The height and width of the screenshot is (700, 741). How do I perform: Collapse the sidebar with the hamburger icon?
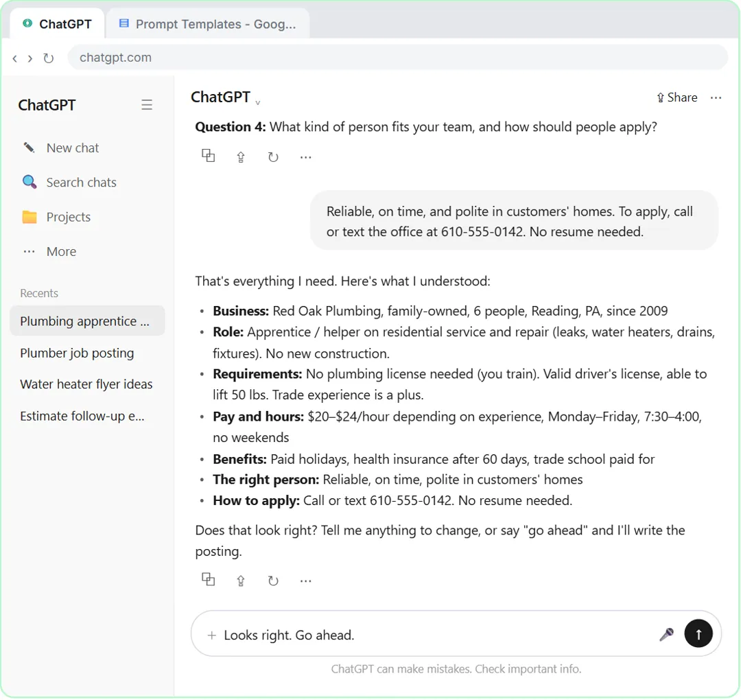click(147, 105)
